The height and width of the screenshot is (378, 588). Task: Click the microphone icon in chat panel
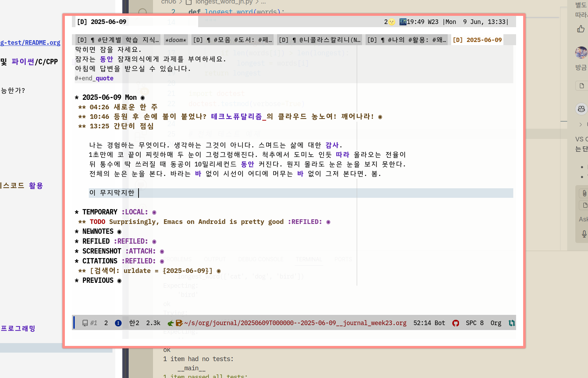tap(584, 234)
